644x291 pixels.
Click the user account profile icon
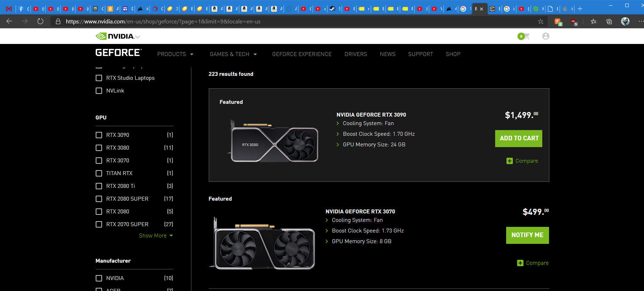(x=545, y=36)
